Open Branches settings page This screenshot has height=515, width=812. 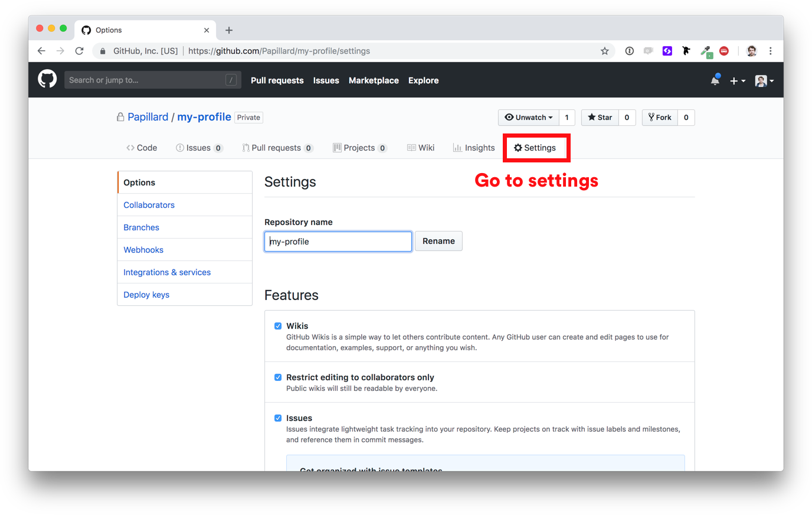tap(185, 227)
